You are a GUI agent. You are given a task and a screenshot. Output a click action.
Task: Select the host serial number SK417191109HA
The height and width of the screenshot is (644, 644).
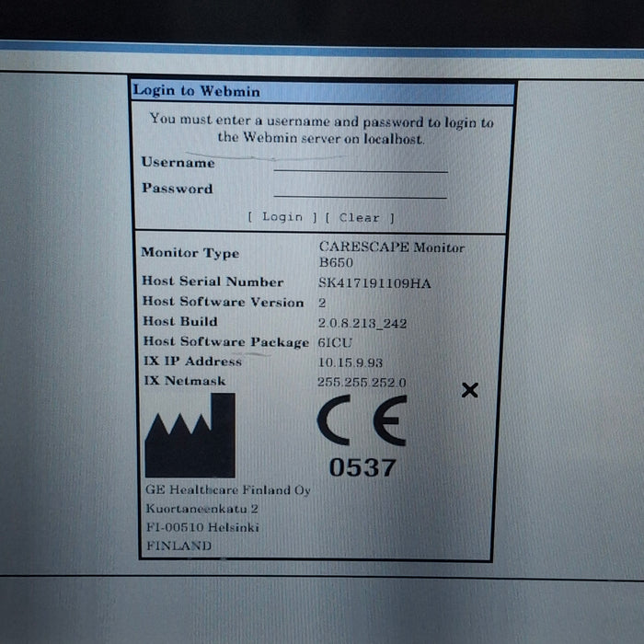pos(374,282)
